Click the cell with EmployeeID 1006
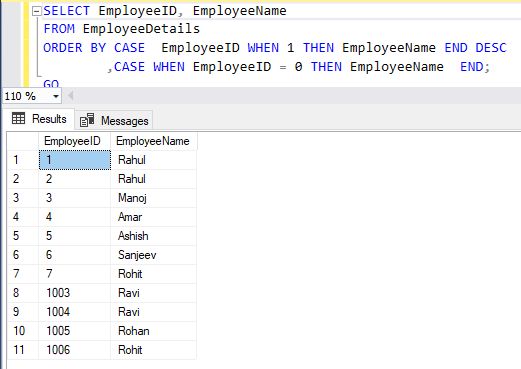The height and width of the screenshot is (369, 521). (x=75, y=350)
